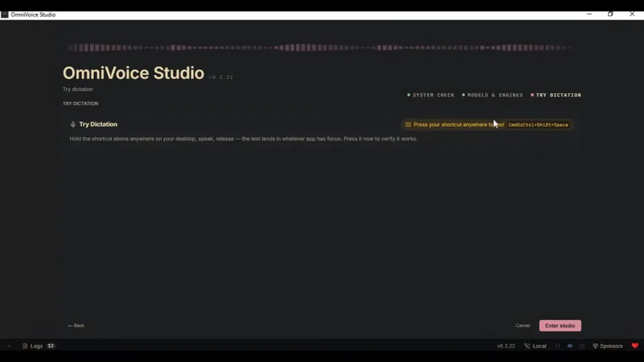Click the OmniVoice Studio title bar app icon

(4, 14)
